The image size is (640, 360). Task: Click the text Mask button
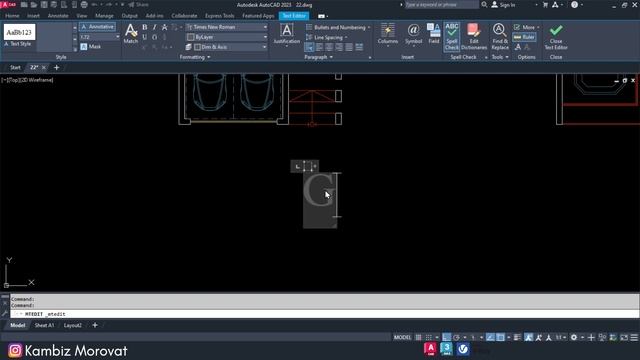tap(91, 47)
